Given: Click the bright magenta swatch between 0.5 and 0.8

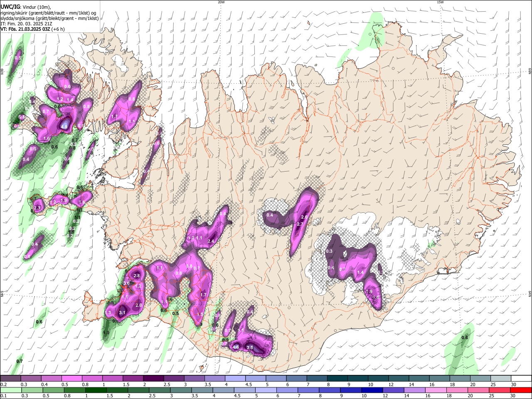Looking at the screenshot, I should pos(71,379).
